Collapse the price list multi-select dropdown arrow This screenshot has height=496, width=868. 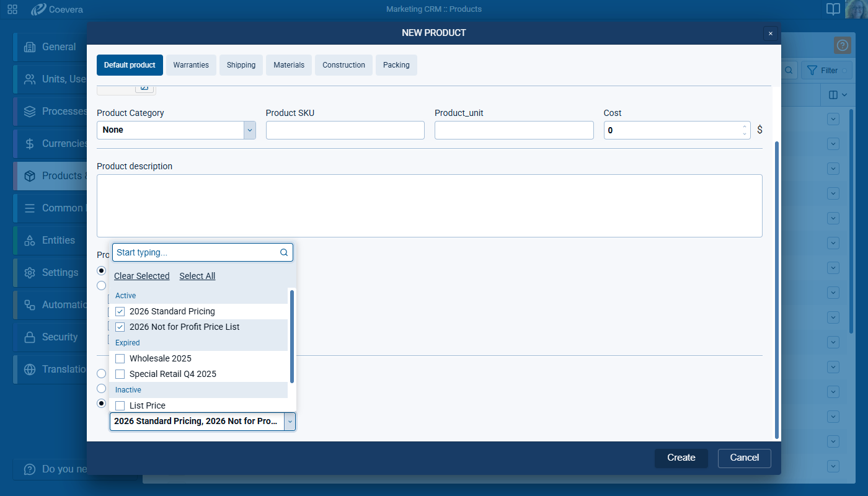tap(290, 422)
